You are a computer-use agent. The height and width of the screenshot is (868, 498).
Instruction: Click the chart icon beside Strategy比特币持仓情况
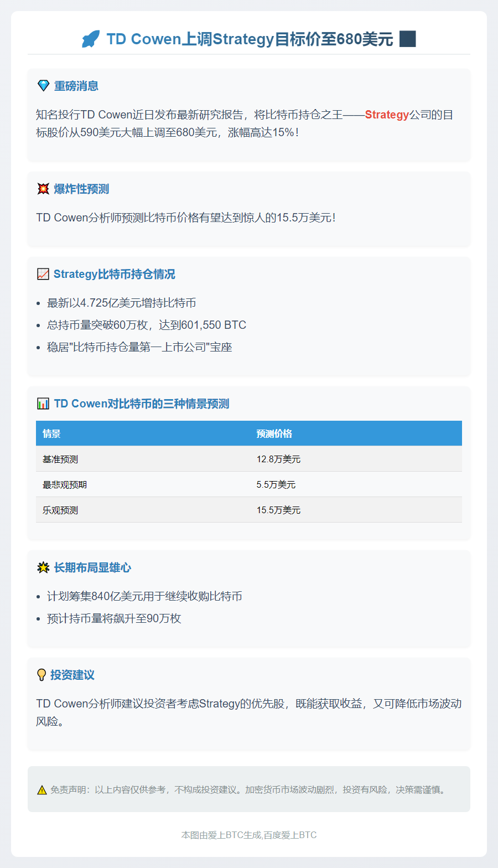[x=43, y=274]
